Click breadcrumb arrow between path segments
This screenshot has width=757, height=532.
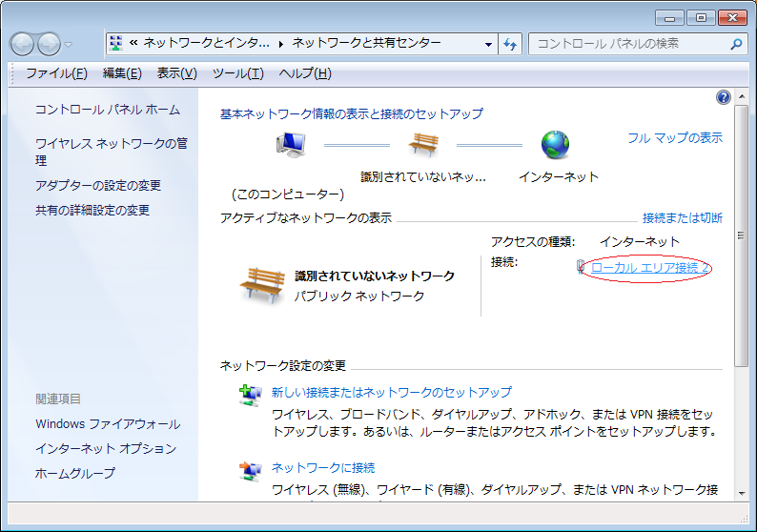[281, 45]
